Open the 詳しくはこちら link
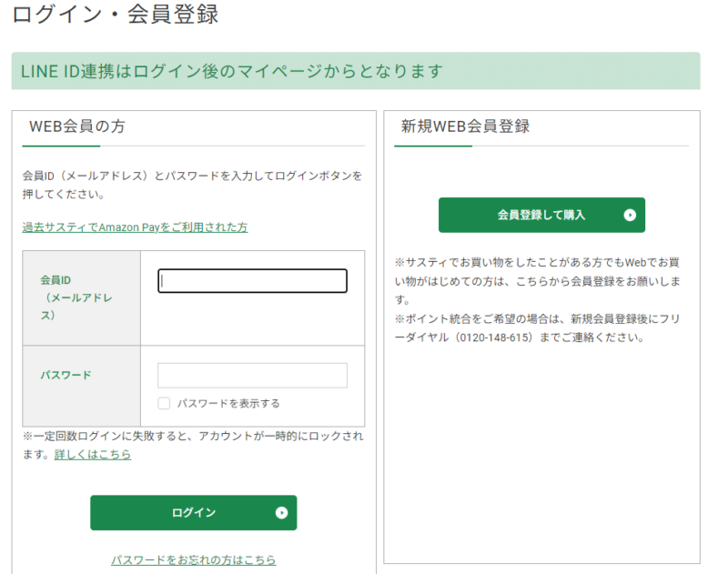Viewport: 728px width, 574px height. tap(93, 454)
